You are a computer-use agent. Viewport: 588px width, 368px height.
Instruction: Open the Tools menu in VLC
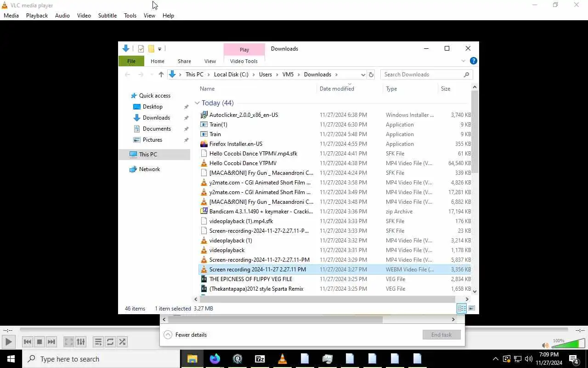(x=130, y=15)
